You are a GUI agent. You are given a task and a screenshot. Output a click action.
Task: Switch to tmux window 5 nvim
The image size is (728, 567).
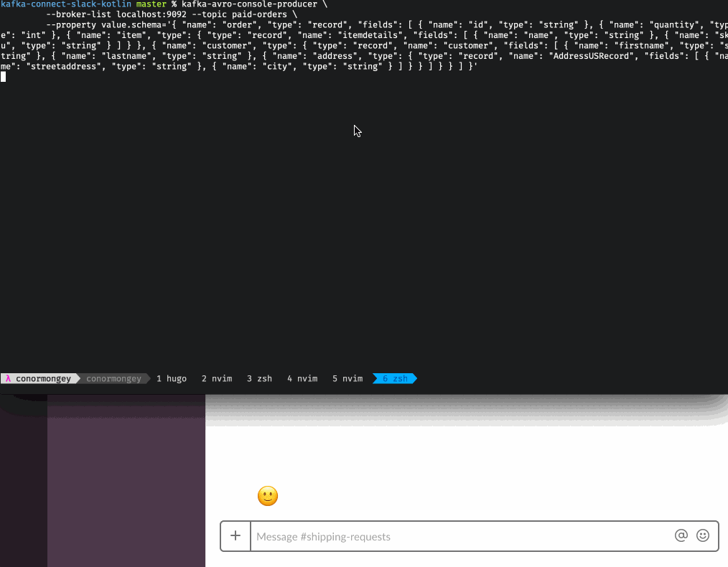[347, 379]
